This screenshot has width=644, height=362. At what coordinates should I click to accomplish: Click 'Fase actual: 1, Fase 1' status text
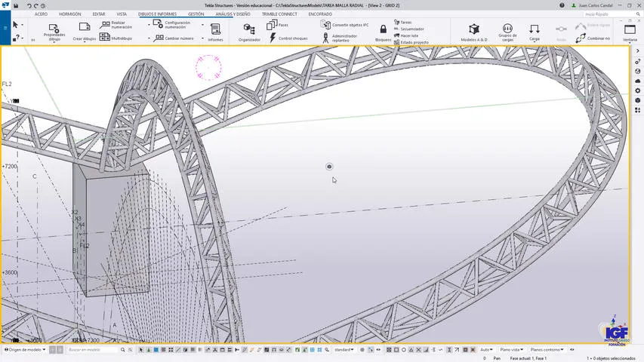point(528,358)
